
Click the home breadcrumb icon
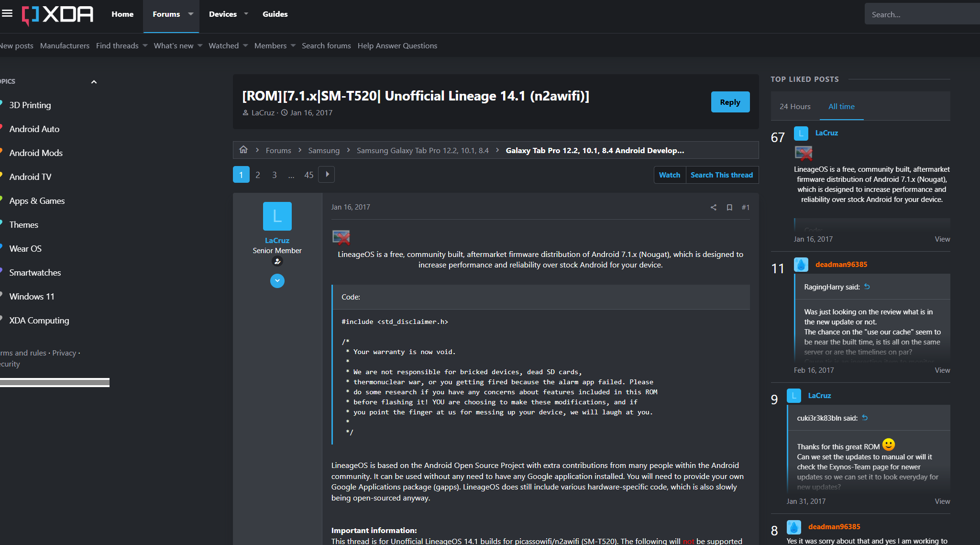243,150
